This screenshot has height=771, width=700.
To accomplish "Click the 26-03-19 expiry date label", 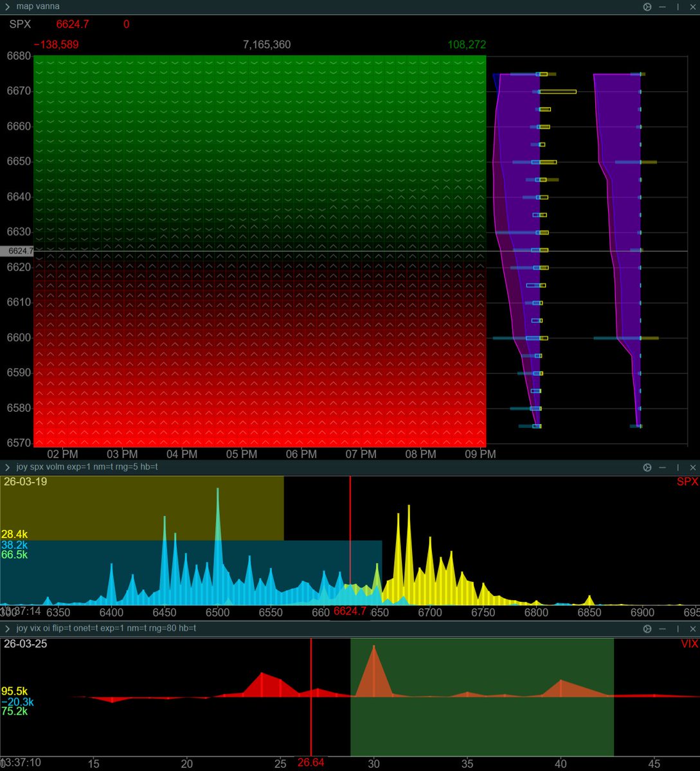I will coord(25,481).
